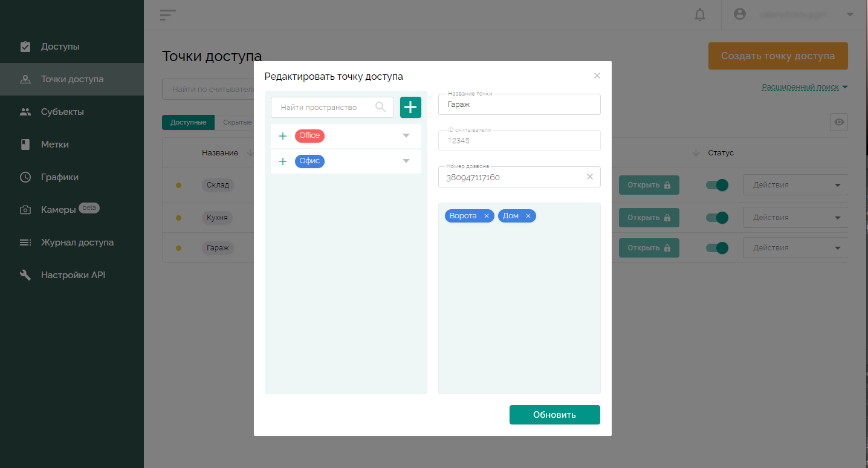Click the Графики clock icon
Screen dimensions: 868x468
(x=25, y=177)
